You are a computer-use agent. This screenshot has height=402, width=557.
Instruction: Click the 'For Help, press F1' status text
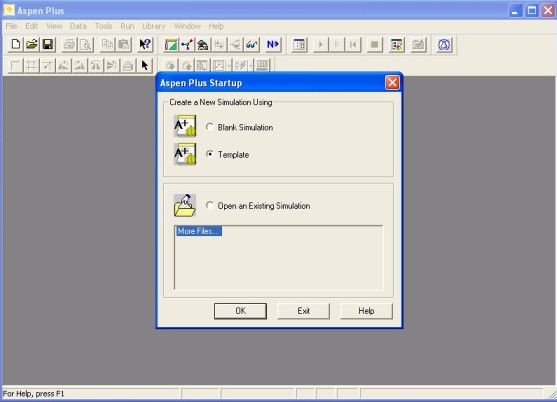(33, 394)
